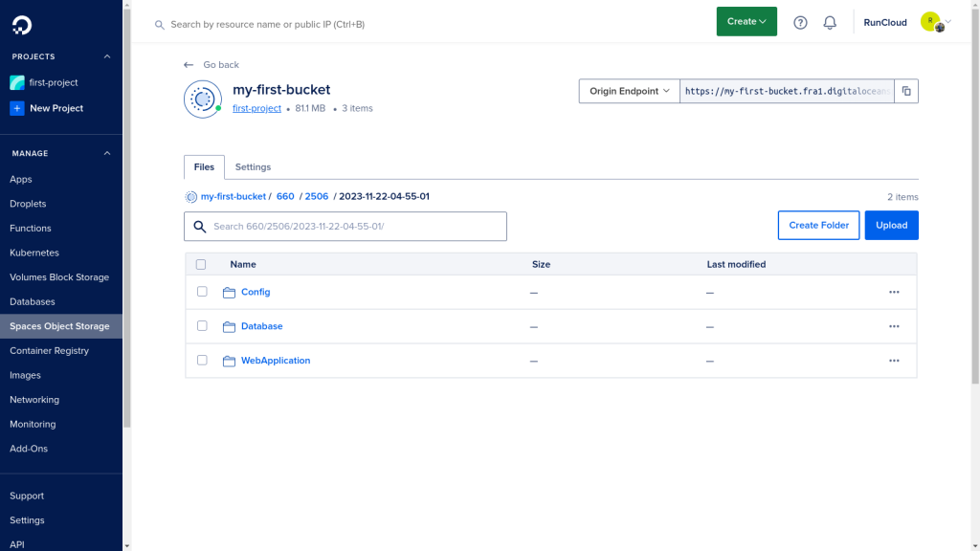Click the Go back arrow icon
The width and height of the screenshot is (980, 551).
click(x=189, y=65)
